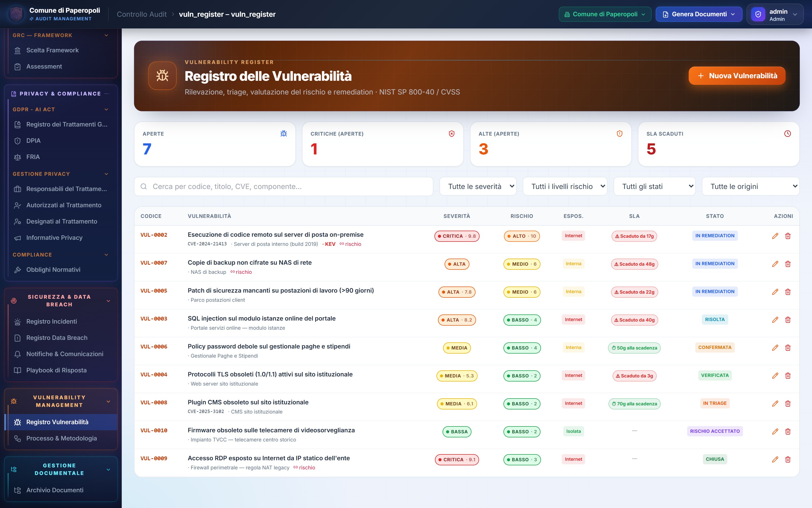The height and width of the screenshot is (508, 812).
Task: Click RISOLTA status badge for VUL-0003
Action: tap(715, 320)
